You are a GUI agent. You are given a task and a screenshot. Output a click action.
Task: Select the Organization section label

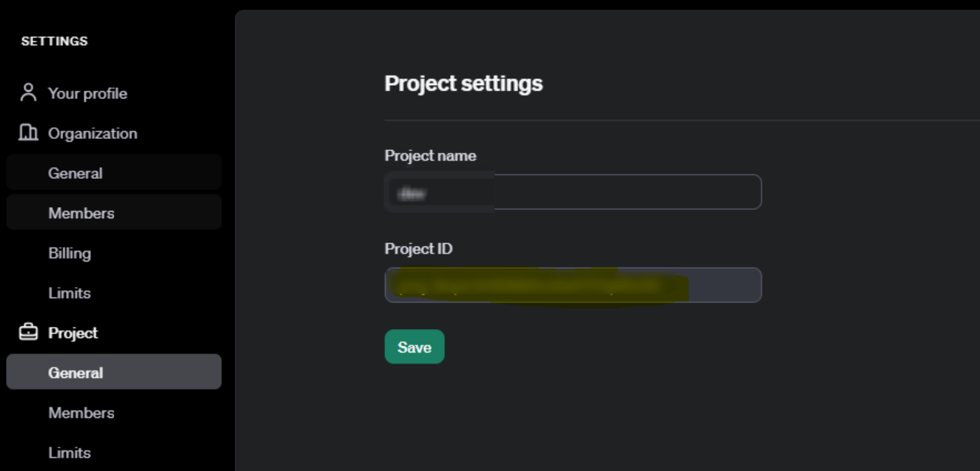(93, 133)
